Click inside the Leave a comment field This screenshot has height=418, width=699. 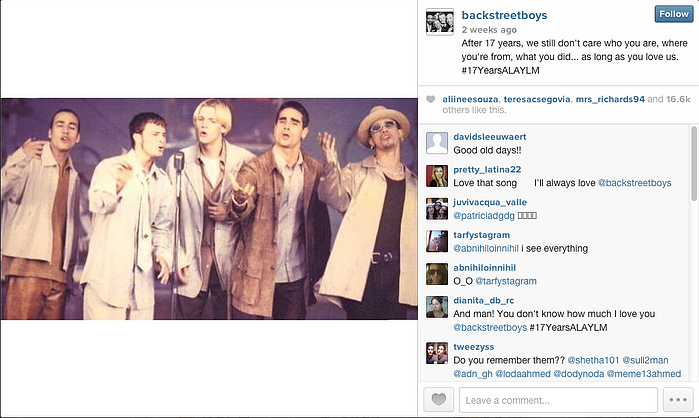point(558,400)
